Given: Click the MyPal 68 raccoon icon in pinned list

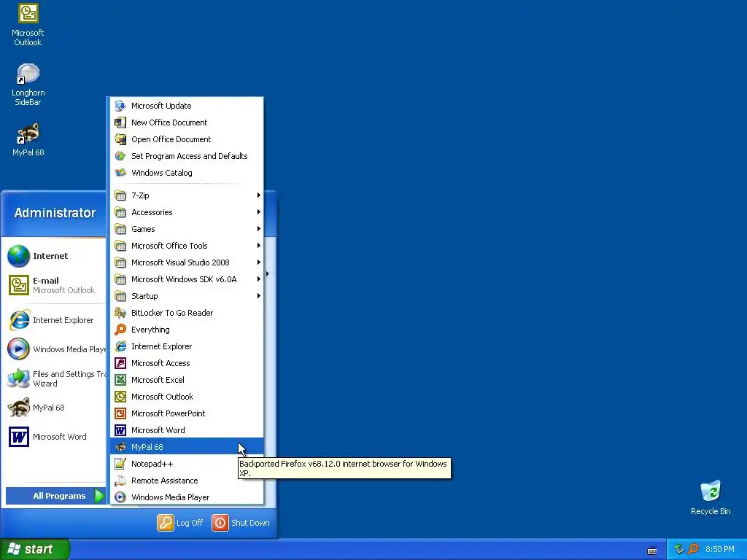Looking at the screenshot, I should coord(18,408).
